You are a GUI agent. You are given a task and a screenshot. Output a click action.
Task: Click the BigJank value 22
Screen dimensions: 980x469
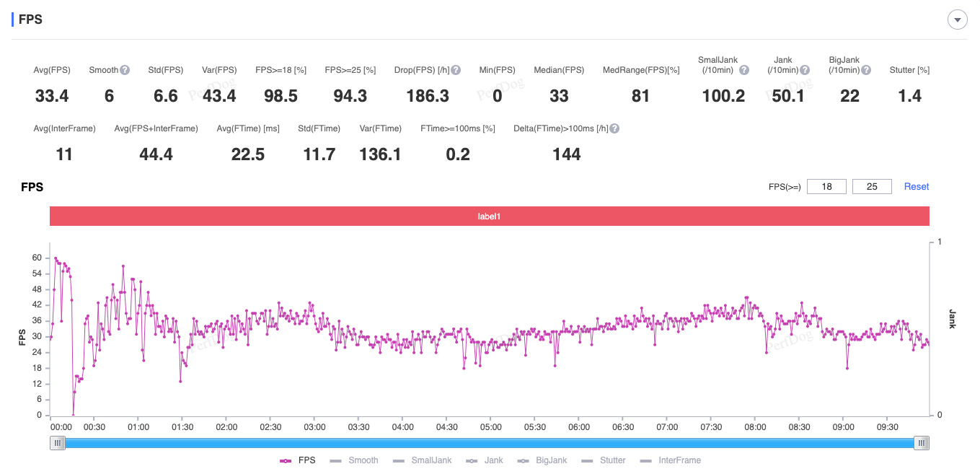pos(850,96)
